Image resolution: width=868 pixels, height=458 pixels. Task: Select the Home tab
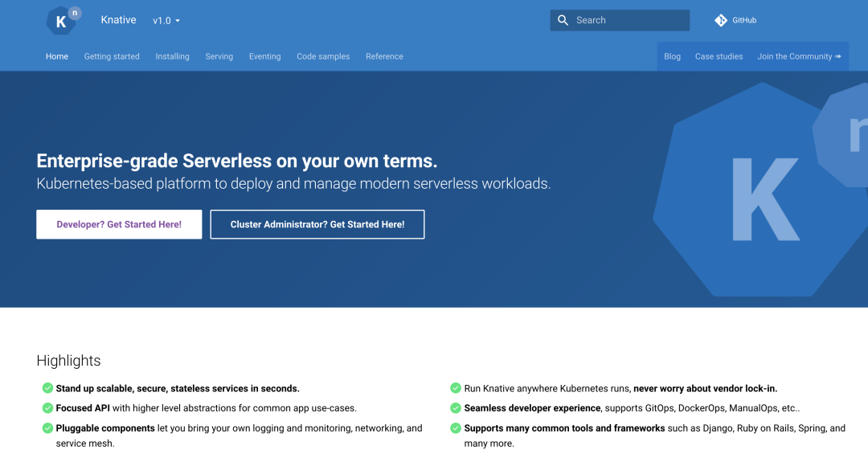57,56
